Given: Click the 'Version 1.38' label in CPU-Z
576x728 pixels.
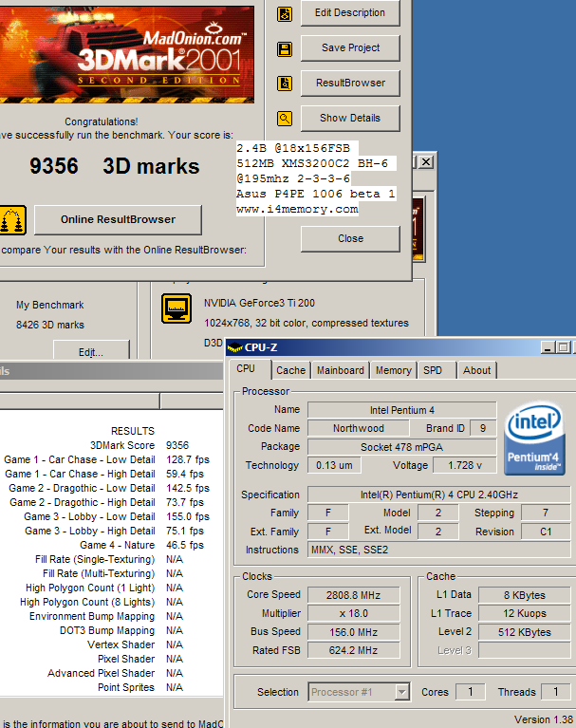Looking at the screenshot, I should pyautogui.click(x=543, y=719).
